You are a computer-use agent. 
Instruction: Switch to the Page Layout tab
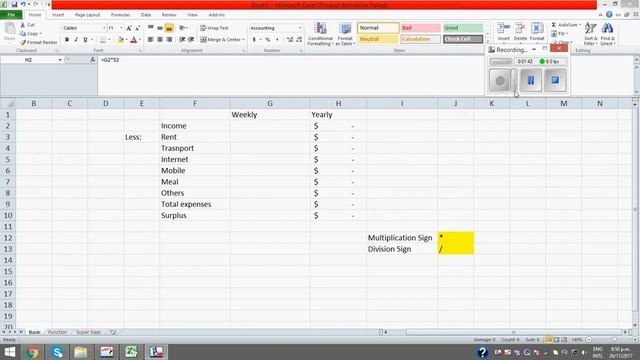pyautogui.click(x=87, y=15)
